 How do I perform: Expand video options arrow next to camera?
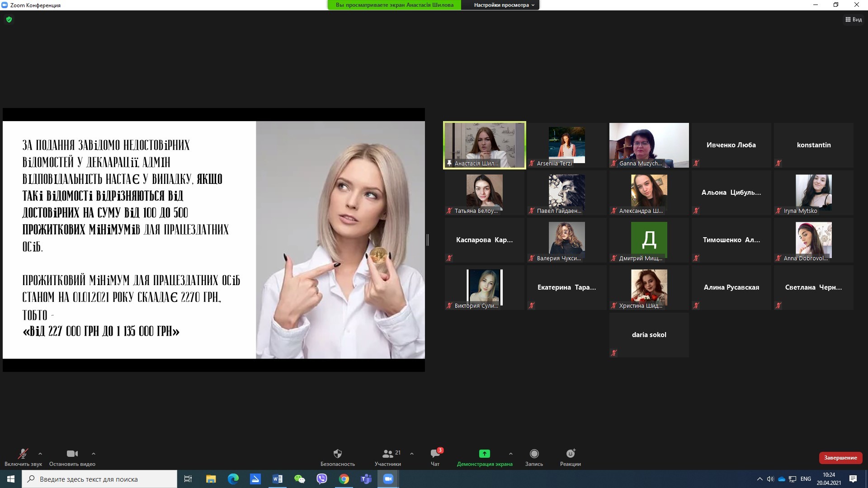[94, 454]
